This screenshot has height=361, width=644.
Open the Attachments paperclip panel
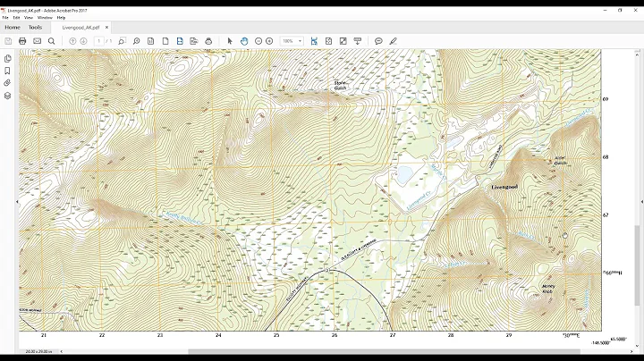7,83
